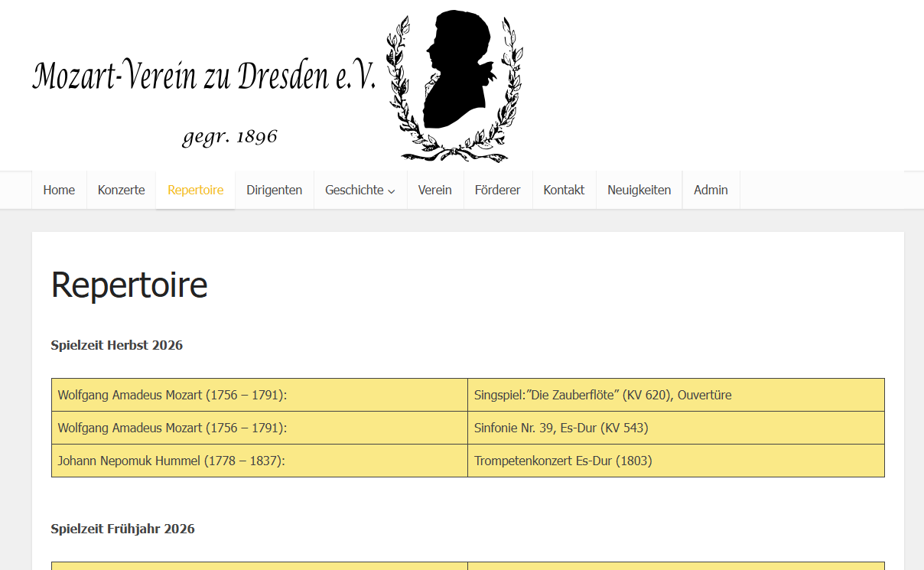The height and width of the screenshot is (570, 924).
Task: Click the Sinfonie Nr. 39 Es-Dur cell
Action: click(676, 428)
